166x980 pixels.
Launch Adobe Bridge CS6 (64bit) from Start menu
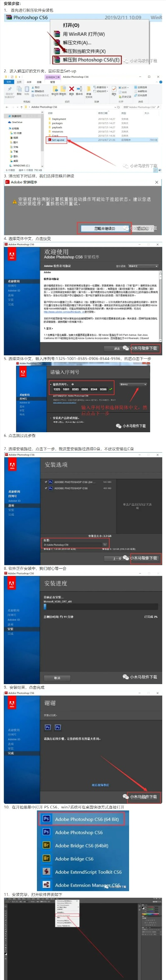[76, 845]
